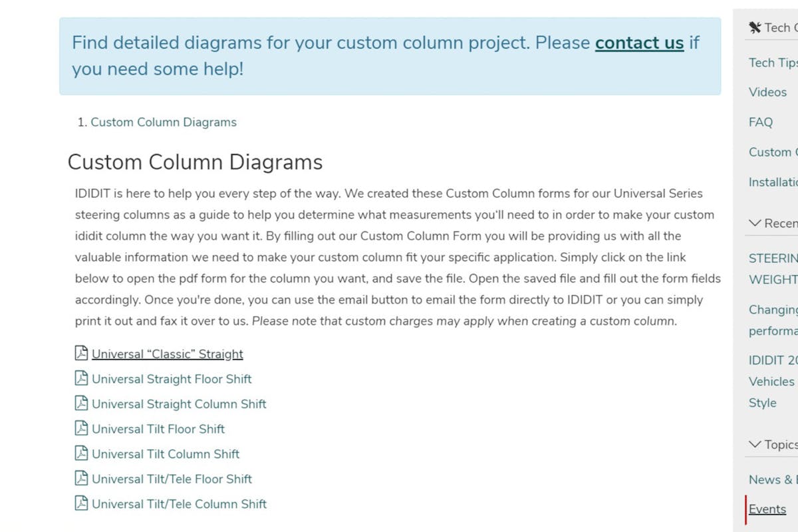Open the News topic link in sidebar
The image size is (798, 532).
click(771, 479)
